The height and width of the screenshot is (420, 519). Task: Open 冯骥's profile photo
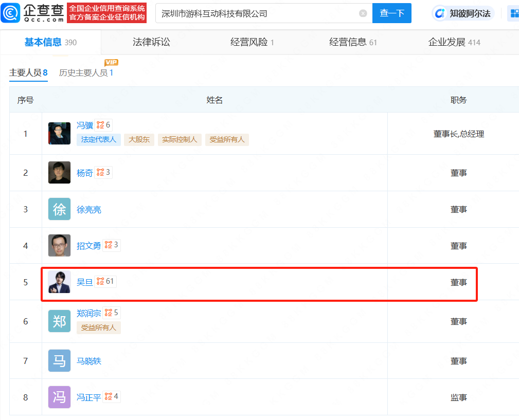pyautogui.click(x=59, y=133)
